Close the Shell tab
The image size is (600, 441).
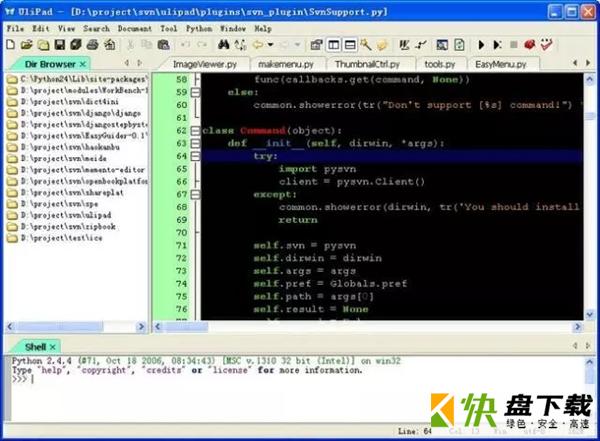(x=52, y=347)
